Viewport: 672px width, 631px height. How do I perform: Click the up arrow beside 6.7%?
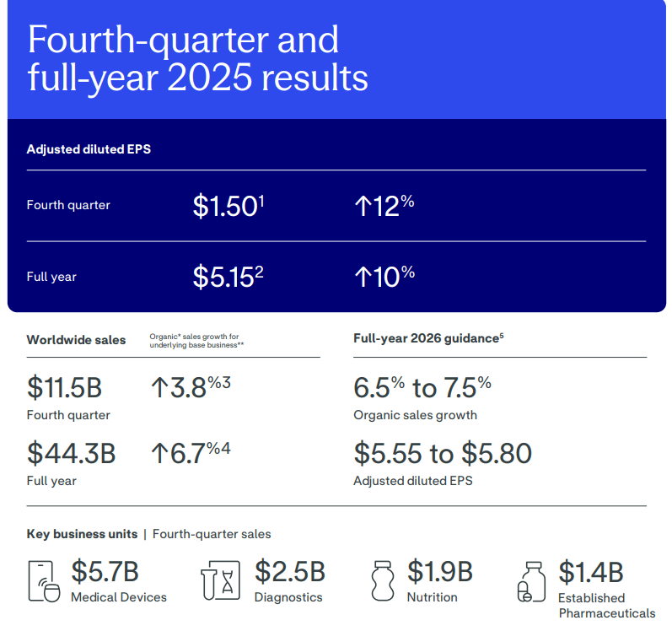(159, 453)
